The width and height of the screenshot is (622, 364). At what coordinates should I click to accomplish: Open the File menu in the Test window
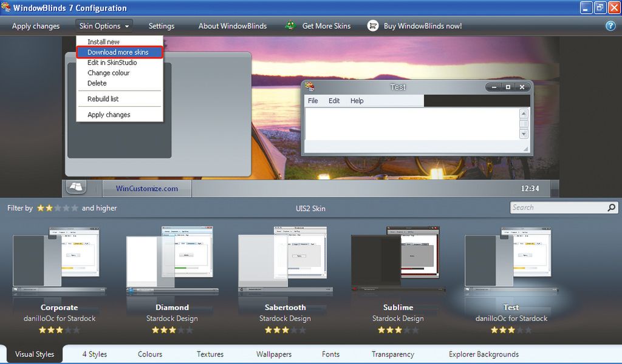click(x=313, y=101)
